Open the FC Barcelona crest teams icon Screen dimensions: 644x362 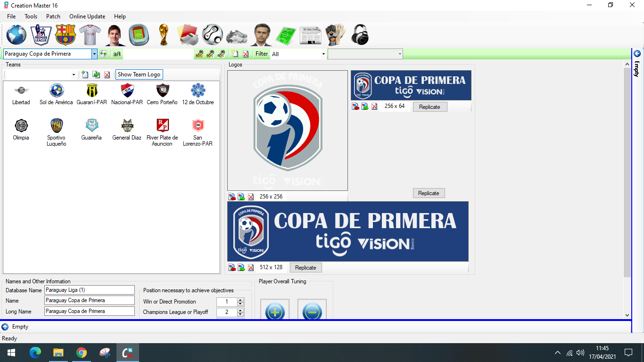click(x=66, y=35)
